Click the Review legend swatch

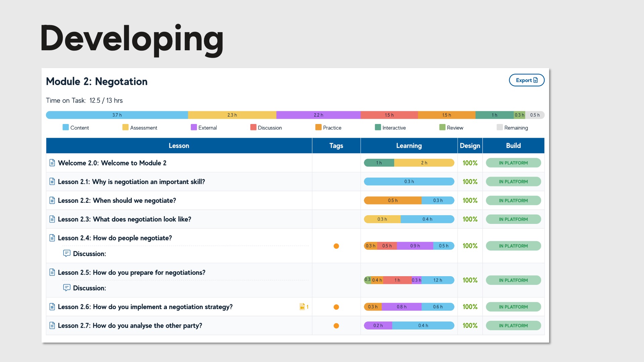[442, 127]
